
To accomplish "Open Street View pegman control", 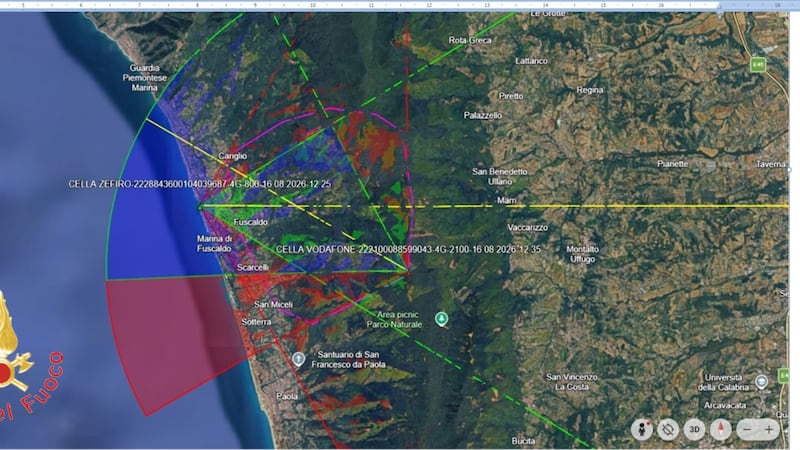I will [641, 430].
